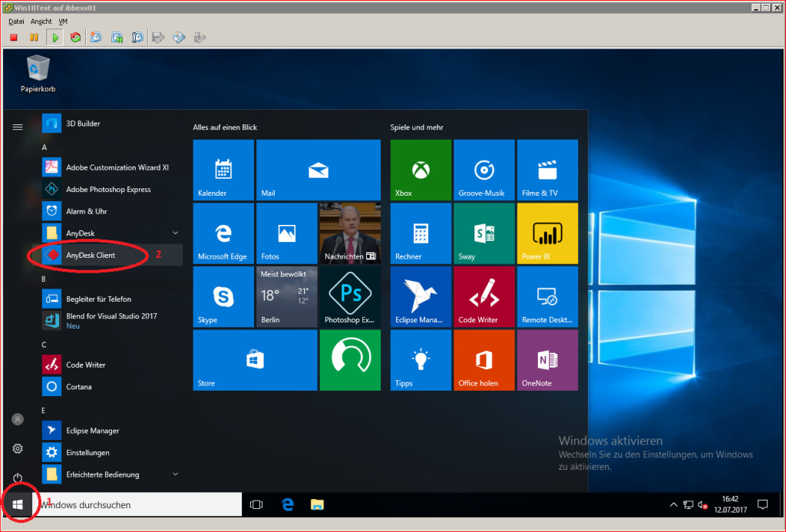Viewport: 786px width, 532px height.
Task: Open the Power BI tile
Action: pos(547,233)
